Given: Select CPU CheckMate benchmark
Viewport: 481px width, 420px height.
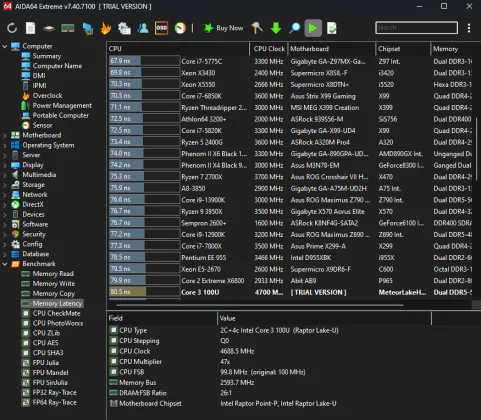Looking at the screenshot, I should click(x=56, y=313).
